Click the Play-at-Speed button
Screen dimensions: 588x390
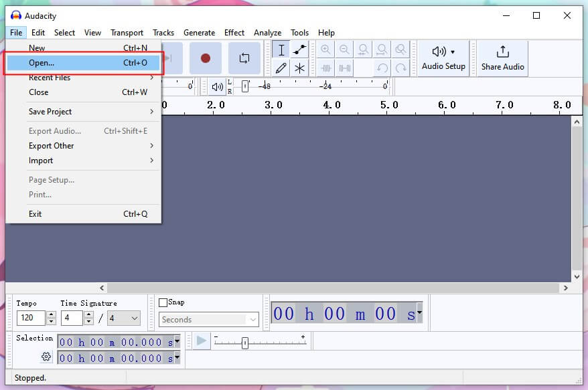pos(202,341)
